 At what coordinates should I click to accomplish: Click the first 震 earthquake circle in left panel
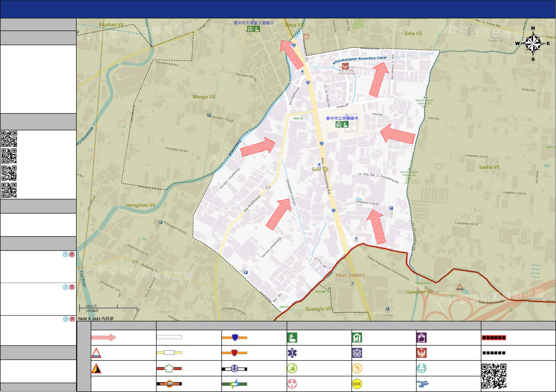[72, 254]
